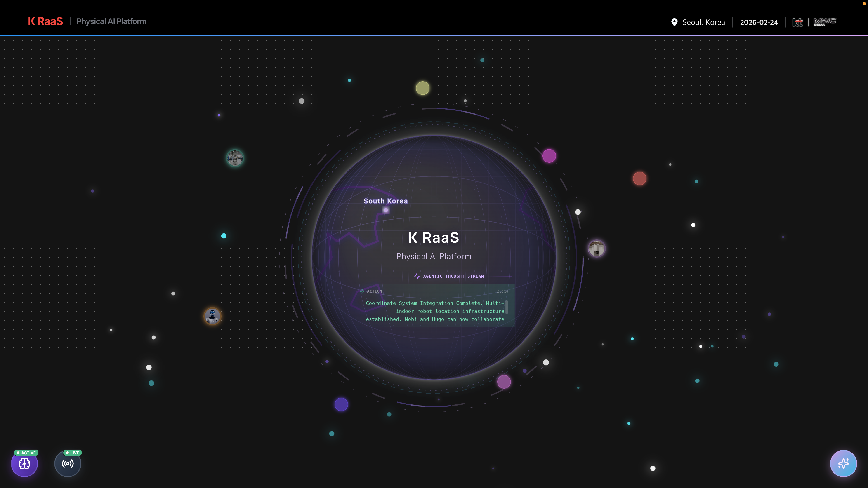Image resolution: width=868 pixels, height=488 pixels.
Task: Click the pulse icon beside Agentic Thought Stream
Action: (417, 276)
